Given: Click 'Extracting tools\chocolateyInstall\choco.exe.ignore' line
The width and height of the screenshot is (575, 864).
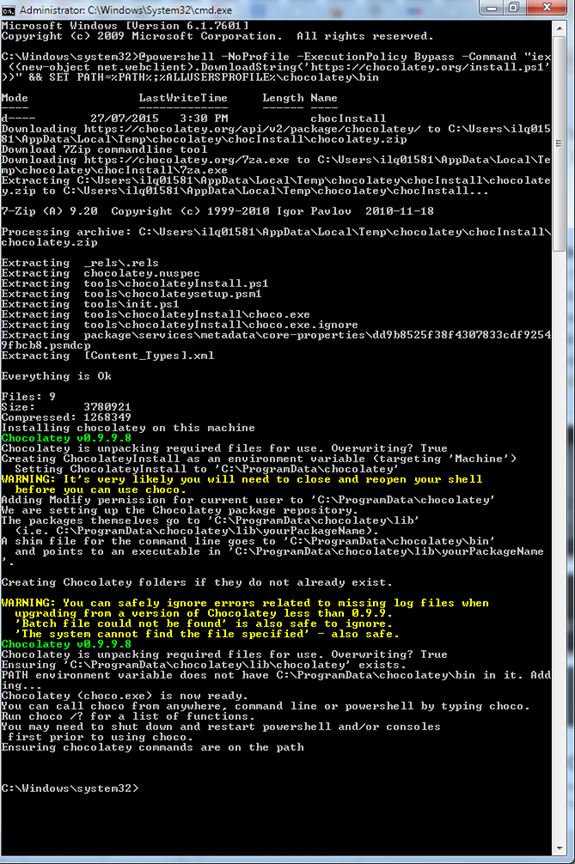Looking at the screenshot, I should pyautogui.click(x=180, y=325).
